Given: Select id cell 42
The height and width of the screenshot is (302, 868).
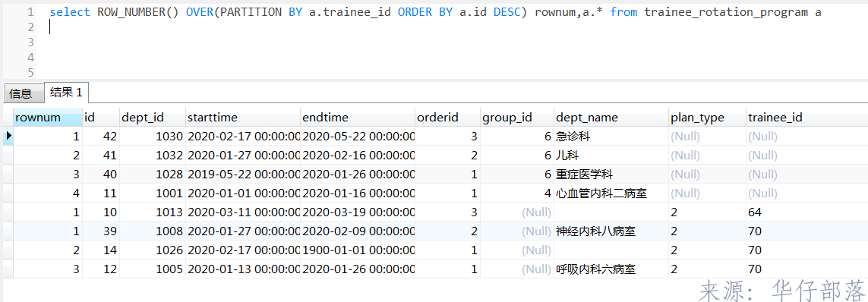Looking at the screenshot, I should pyautogui.click(x=101, y=137).
